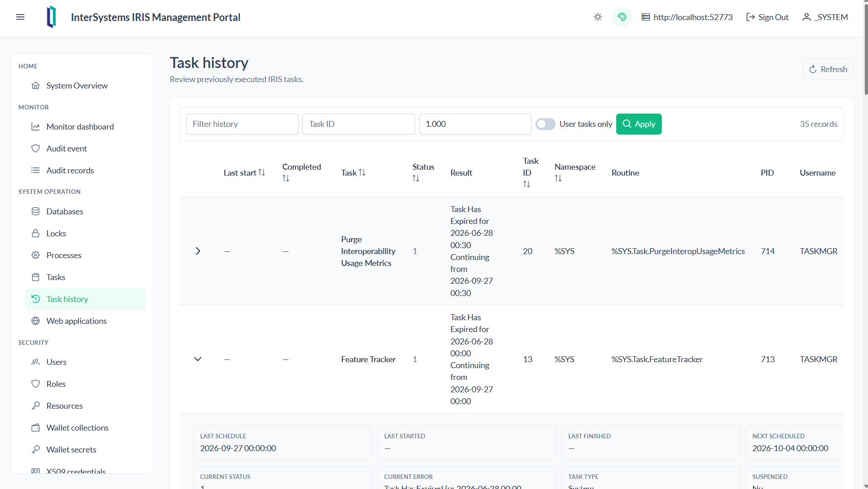The height and width of the screenshot is (489, 868).
Task: Click PID value 714
Action: 768,251
